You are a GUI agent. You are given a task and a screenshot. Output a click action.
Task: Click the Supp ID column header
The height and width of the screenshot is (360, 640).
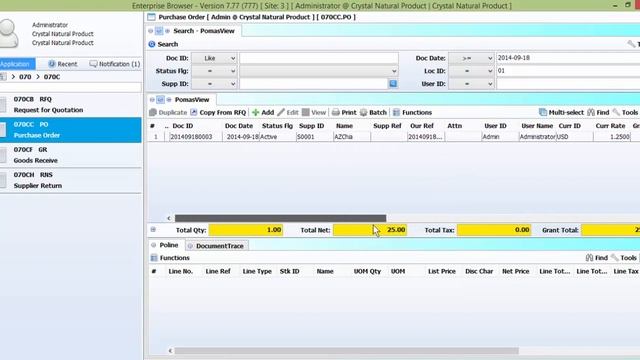coord(311,126)
